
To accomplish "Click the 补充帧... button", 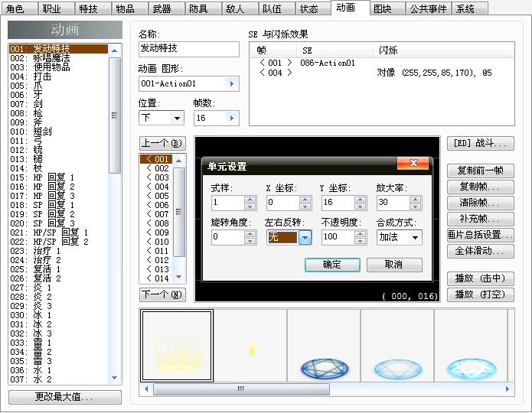I will (x=480, y=219).
